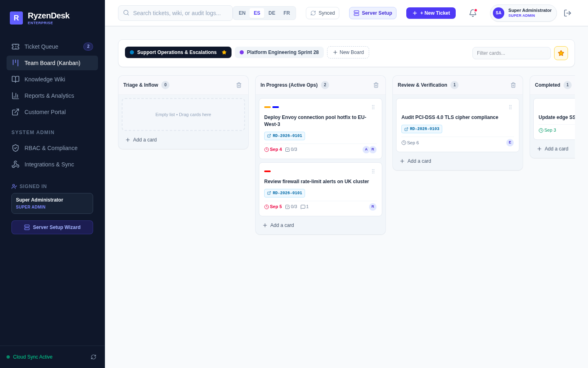Click the logout icon
Screen dimensions: 588x368
pos(568,13)
